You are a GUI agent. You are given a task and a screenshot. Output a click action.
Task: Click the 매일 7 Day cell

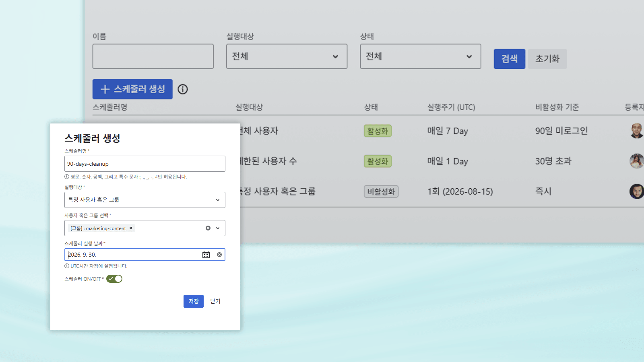(448, 131)
